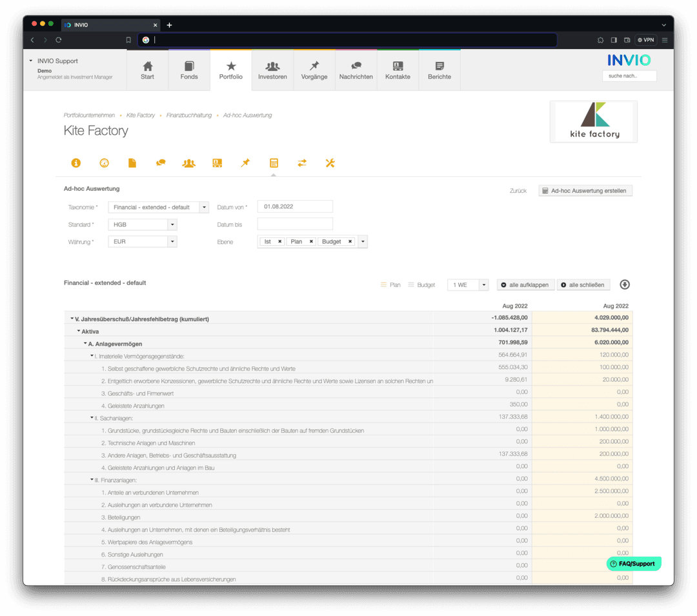The image size is (697, 616).
Task: Open the chat messages icon for Kite Factory
Action: coord(160,163)
